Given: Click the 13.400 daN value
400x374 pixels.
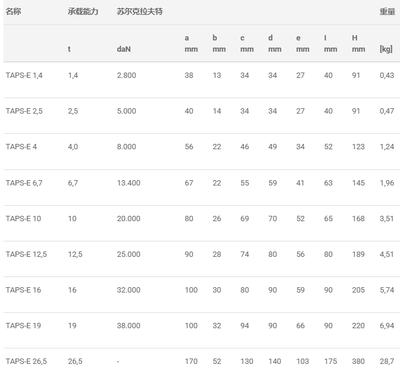Looking at the screenshot, I should tap(129, 183).
